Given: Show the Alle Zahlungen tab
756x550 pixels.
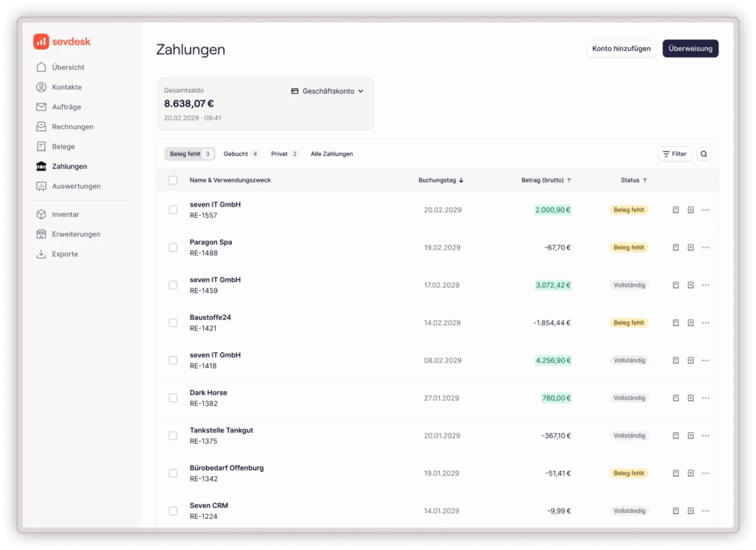Looking at the screenshot, I should (x=331, y=154).
